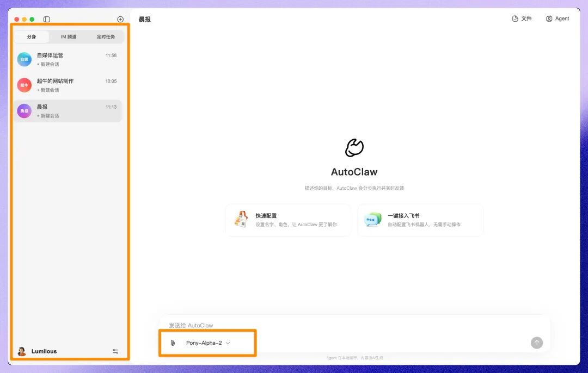The image size is (588, 373).
Task: Click the 快速配置 badge icon
Action: click(241, 220)
